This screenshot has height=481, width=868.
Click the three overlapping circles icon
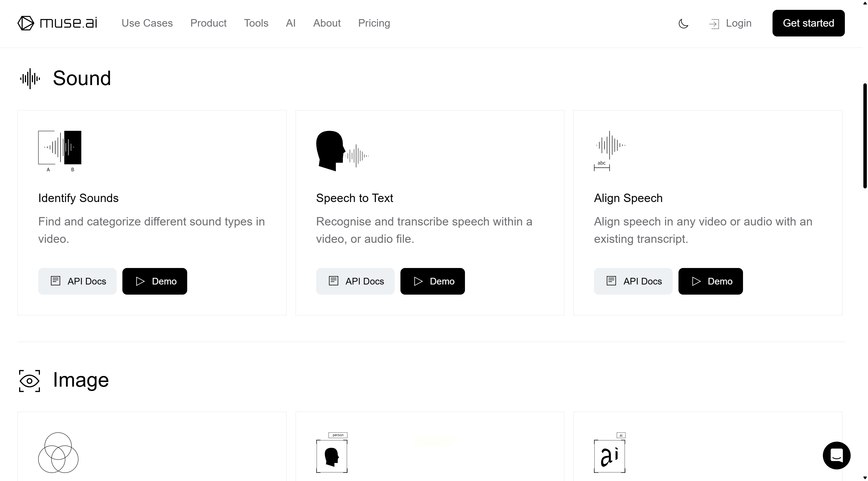[58, 452]
